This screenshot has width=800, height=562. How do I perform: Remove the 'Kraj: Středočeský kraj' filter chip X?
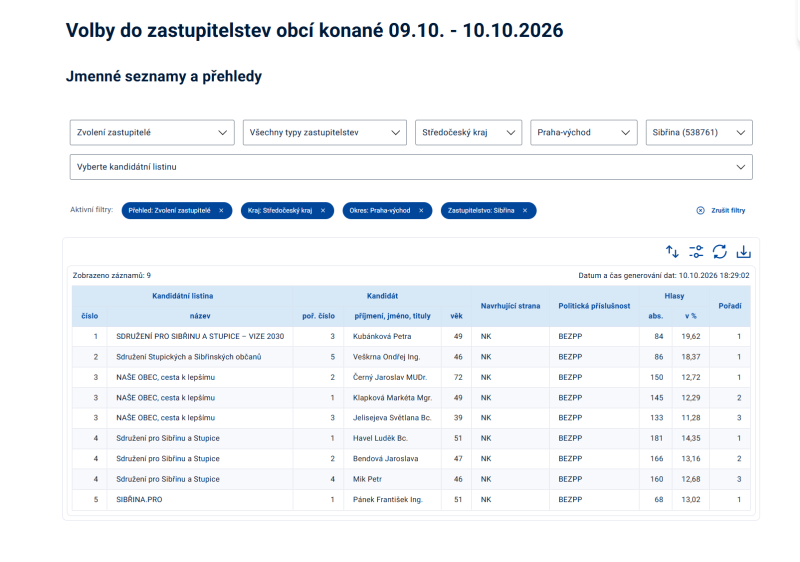[x=322, y=211]
